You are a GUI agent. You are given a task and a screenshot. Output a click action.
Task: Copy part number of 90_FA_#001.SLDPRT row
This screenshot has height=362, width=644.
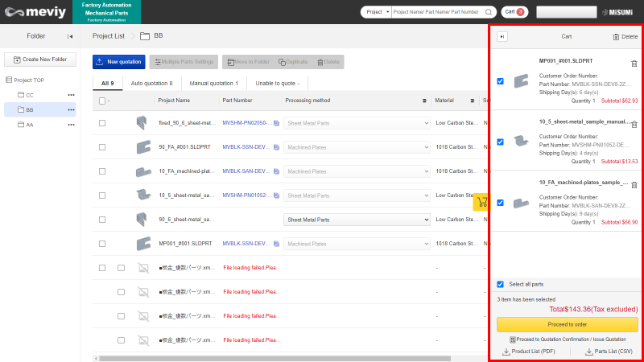tap(276, 147)
